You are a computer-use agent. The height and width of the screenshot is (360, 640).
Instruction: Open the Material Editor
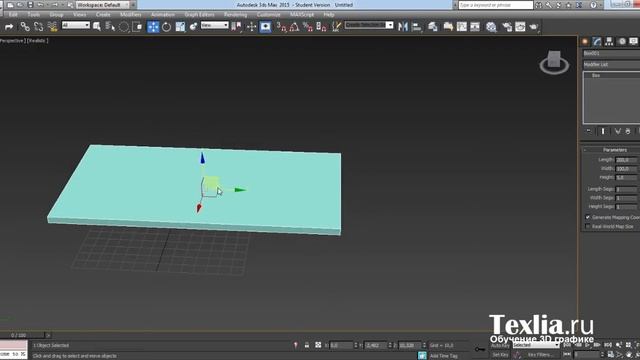pos(491,27)
